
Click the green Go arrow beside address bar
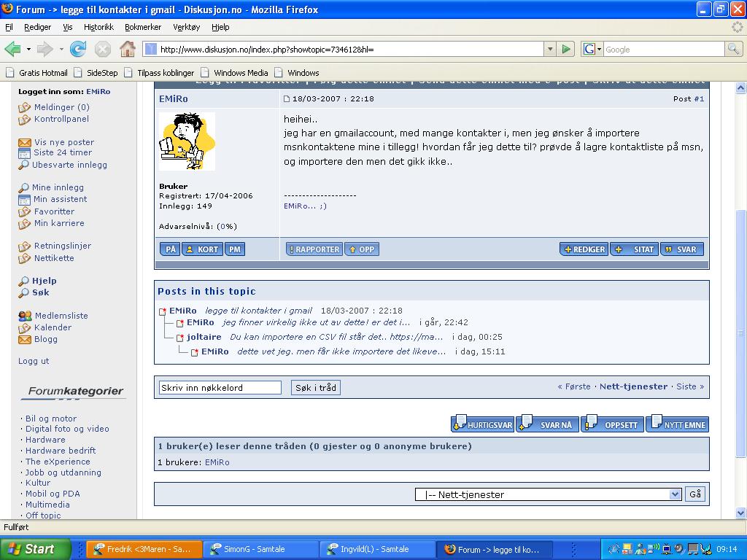coord(565,49)
